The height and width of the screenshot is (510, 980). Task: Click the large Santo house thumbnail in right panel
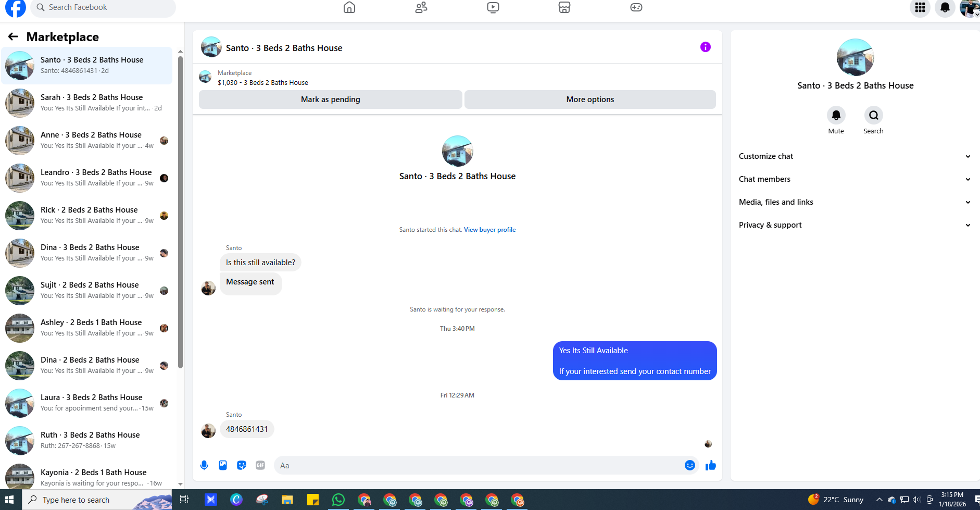[x=855, y=57]
